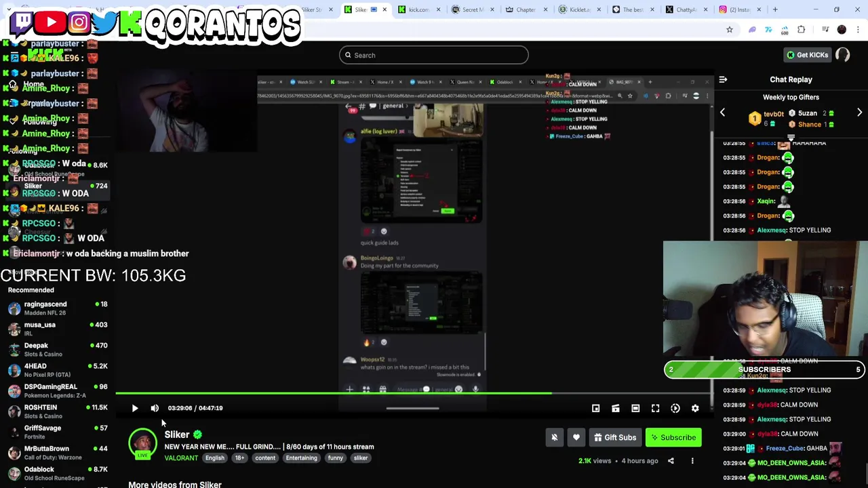Viewport: 868px width, 488px height.
Task: Open the Odablock recommended channel
Action: tap(58, 473)
